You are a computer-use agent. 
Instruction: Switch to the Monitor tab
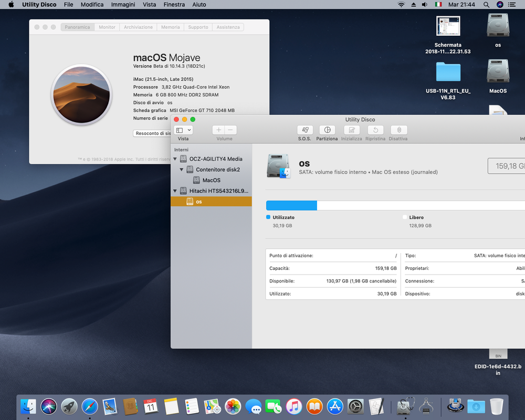[x=107, y=27]
